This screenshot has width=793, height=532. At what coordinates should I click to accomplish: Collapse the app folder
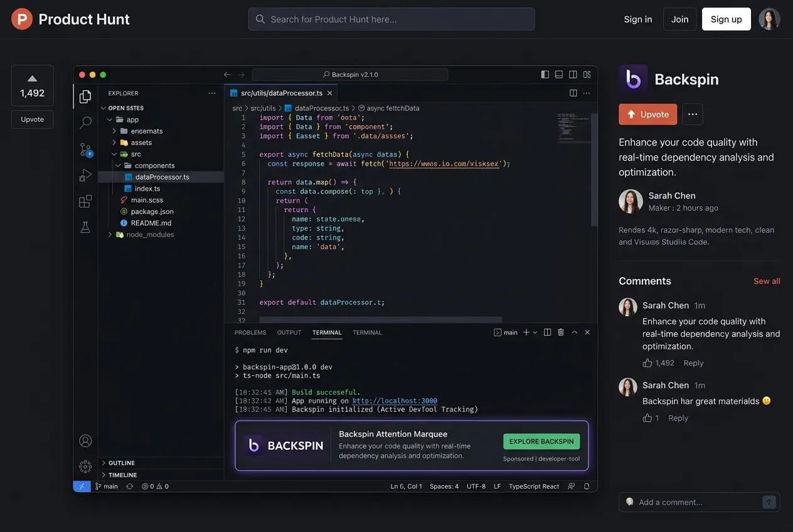click(x=110, y=119)
